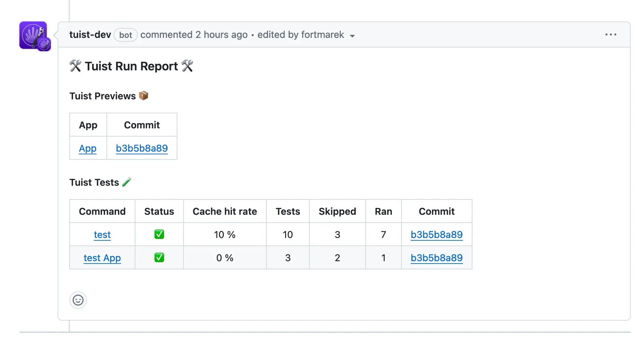Open the test App command link
Viewport: 644px width, 338px height.
(x=102, y=258)
